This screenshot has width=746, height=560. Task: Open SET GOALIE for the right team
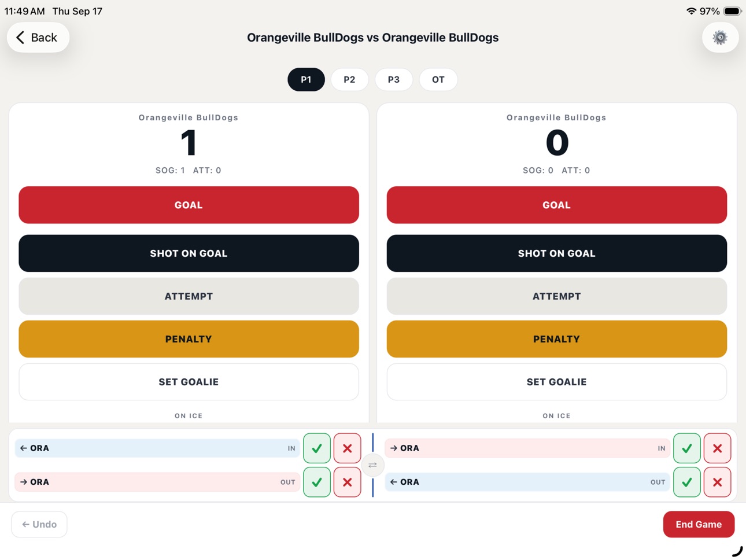tap(557, 382)
